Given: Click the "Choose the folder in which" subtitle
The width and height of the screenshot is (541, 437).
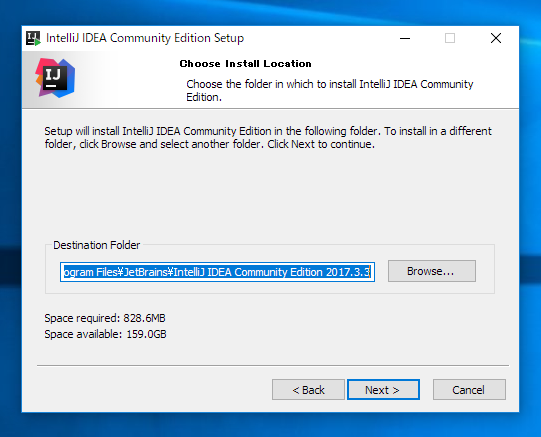Looking at the screenshot, I should [x=329, y=91].
